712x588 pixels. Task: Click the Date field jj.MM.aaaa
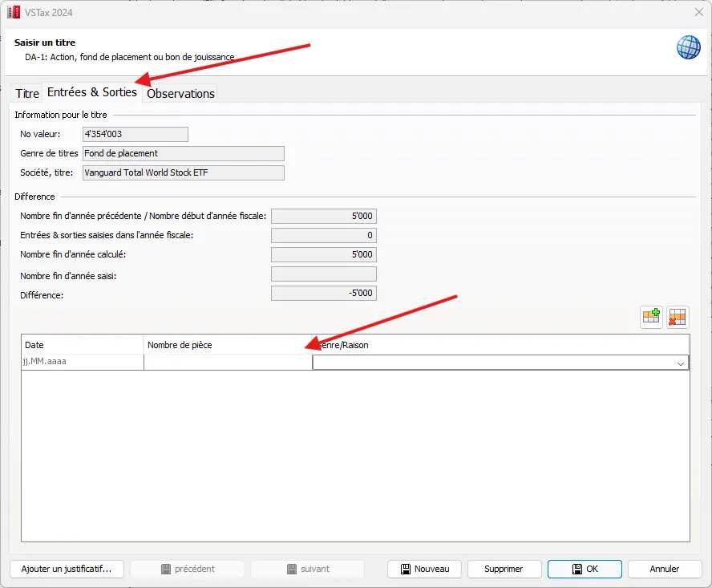point(82,362)
